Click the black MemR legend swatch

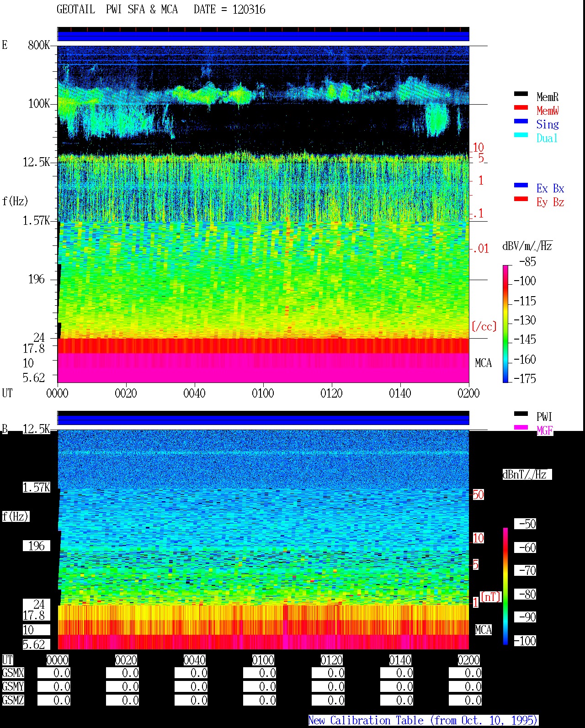pyautogui.click(x=521, y=94)
